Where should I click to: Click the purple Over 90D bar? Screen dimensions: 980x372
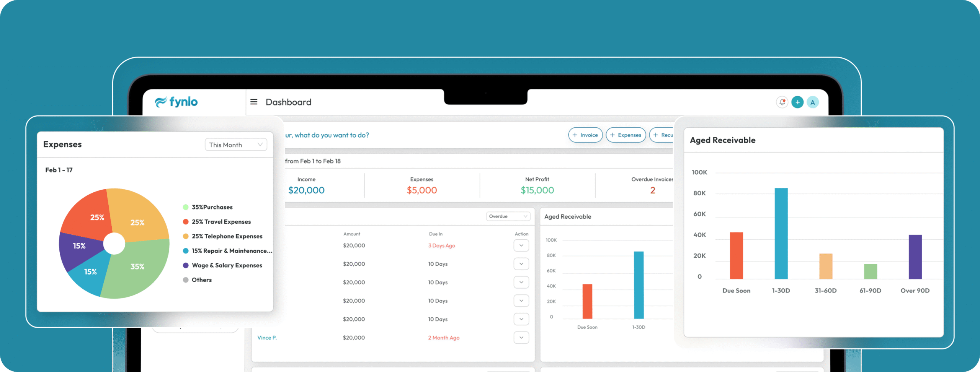coord(915,257)
